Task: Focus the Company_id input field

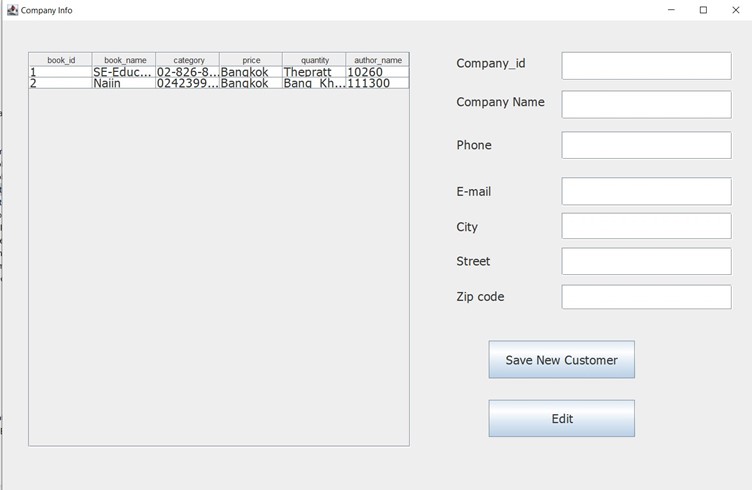Action: coord(646,66)
